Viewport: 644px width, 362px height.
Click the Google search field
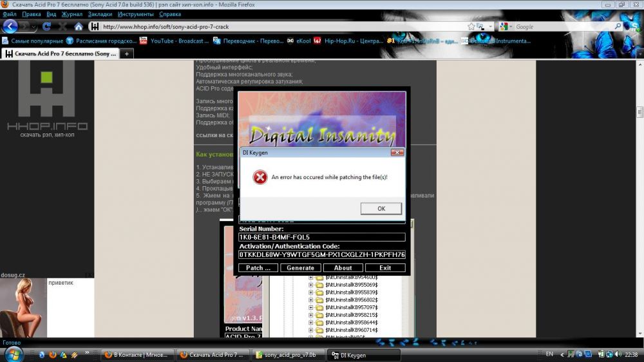[563, 26]
